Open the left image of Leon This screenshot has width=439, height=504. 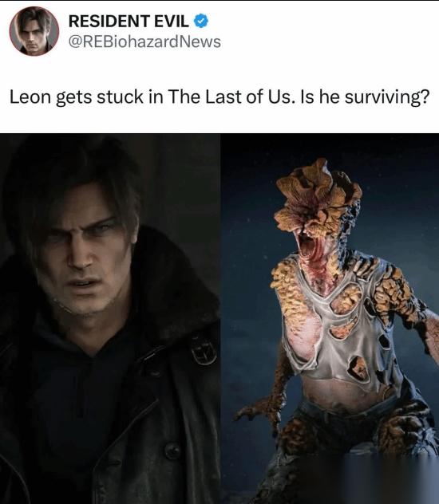pos(110,318)
